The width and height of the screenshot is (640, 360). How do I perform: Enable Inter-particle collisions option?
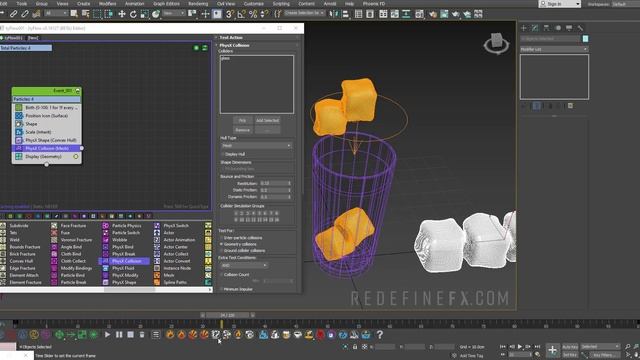click(222, 238)
